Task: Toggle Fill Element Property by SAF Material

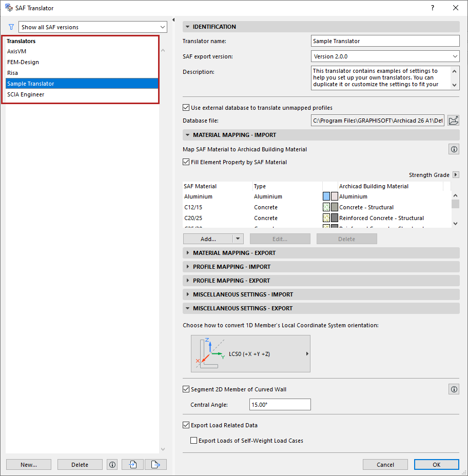Action: (186, 162)
